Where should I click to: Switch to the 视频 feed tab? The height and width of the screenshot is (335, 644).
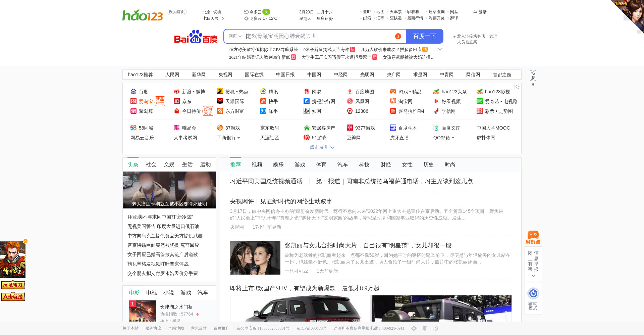click(257, 164)
